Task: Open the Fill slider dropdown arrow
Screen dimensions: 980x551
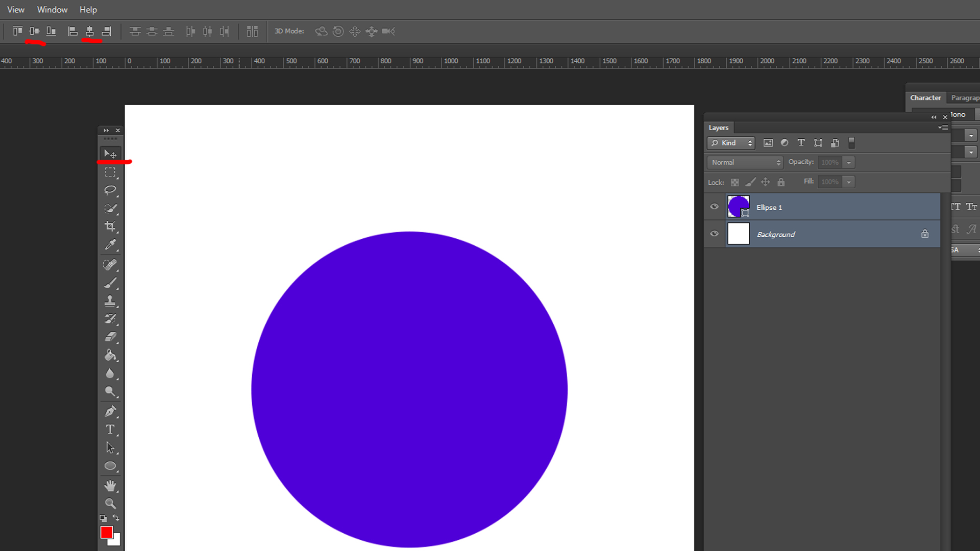Action: [x=849, y=182]
